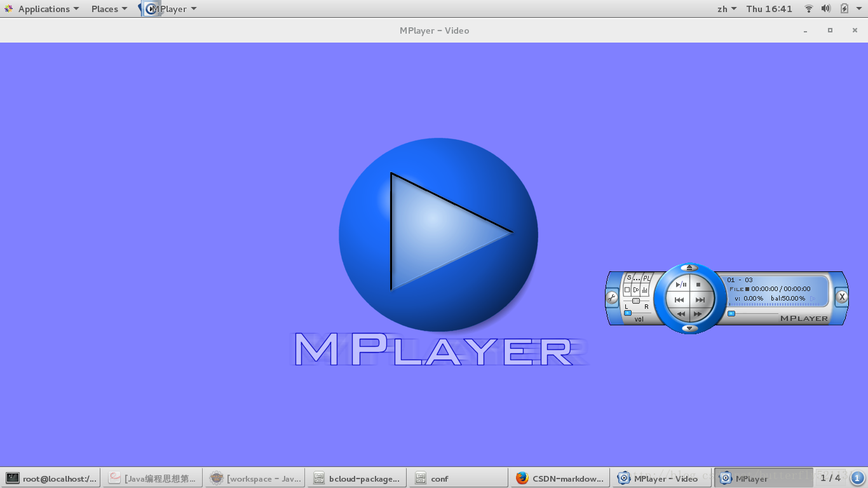Click the hollow square button below S
The image size is (868, 488).
click(x=627, y=290)
